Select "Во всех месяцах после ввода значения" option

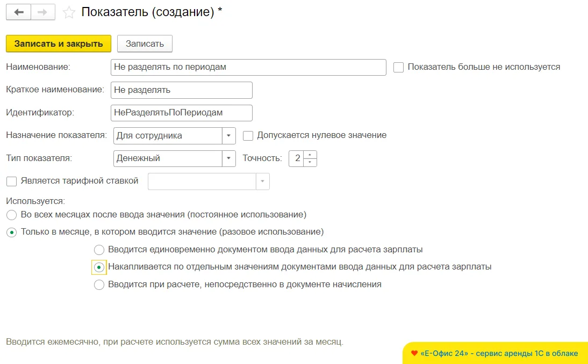pos(12,215)
